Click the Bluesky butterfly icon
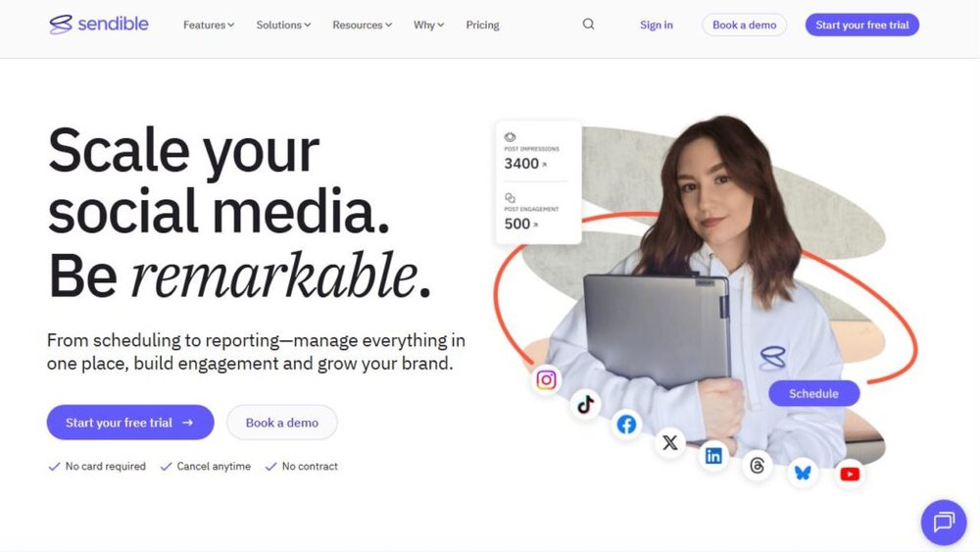 pyautogui.click(x=804, y=473)
